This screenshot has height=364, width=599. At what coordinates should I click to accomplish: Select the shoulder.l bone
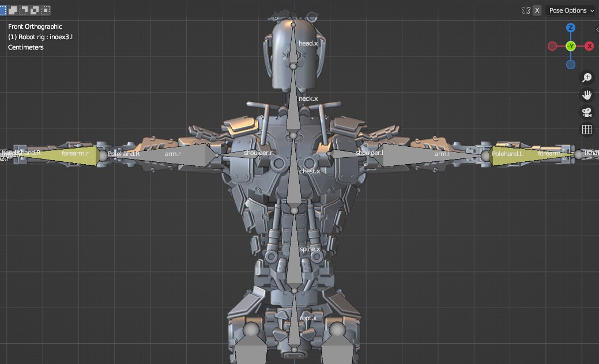click(x=349, y=154)
